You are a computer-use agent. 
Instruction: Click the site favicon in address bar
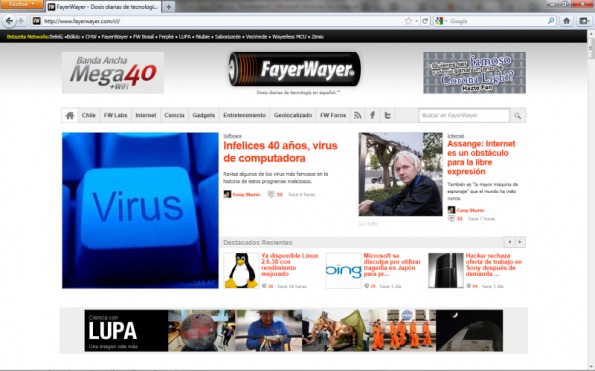pyautogui.click(x=36, y=21)
